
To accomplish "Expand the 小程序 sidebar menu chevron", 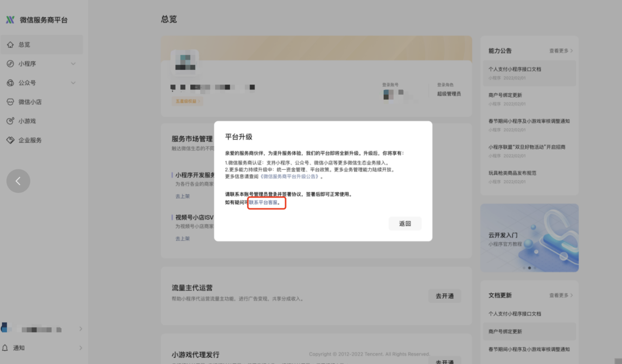I will tap(73, 64).
